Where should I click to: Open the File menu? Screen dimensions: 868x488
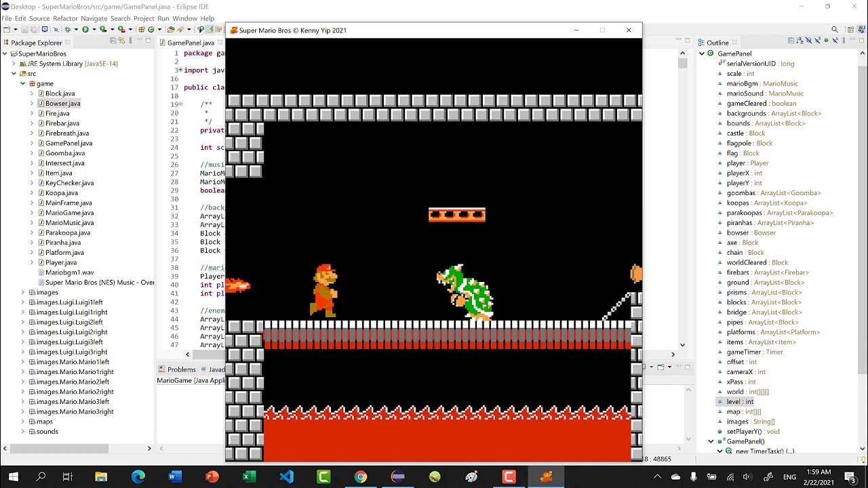(x=7, y=18)
